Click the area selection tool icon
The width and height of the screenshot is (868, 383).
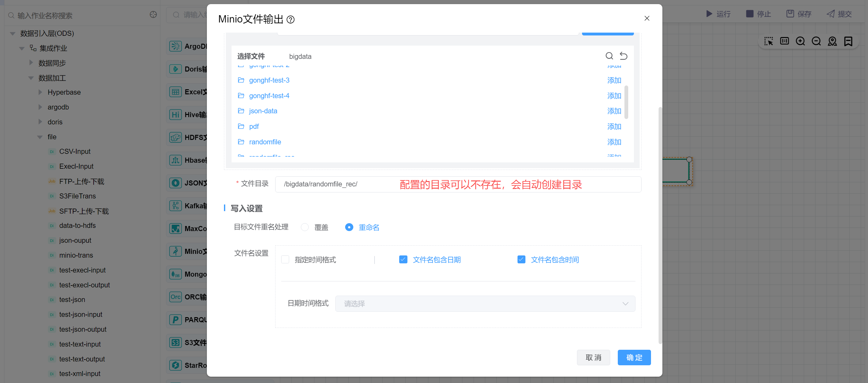click(768, 41)
